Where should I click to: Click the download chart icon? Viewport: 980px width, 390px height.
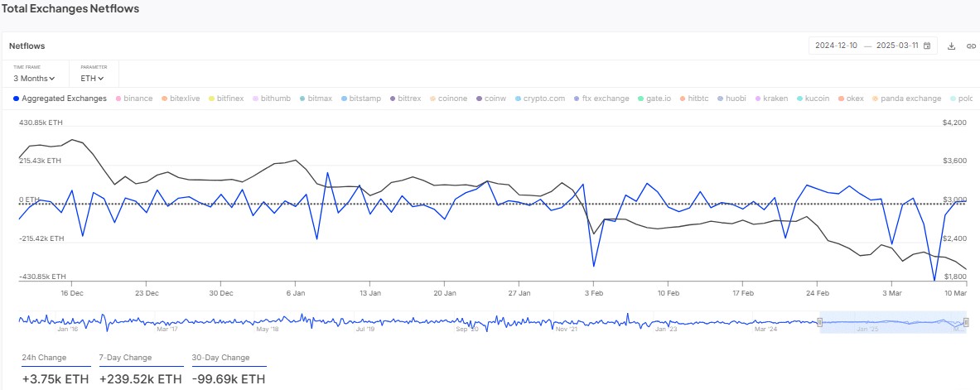[951, 46]
